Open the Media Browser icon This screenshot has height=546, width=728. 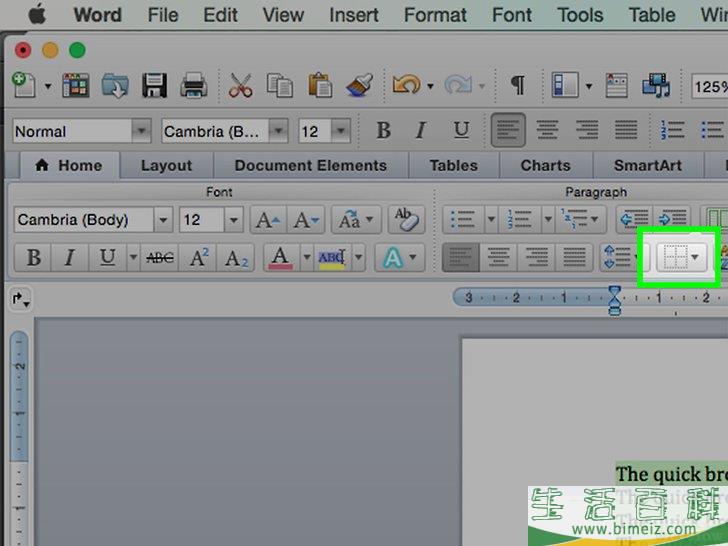point(656,85)
